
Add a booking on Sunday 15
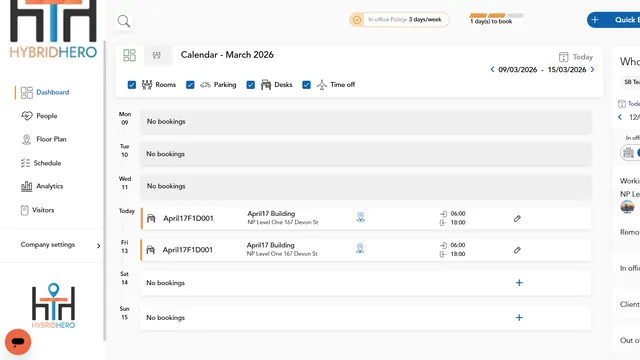point(519,318)
